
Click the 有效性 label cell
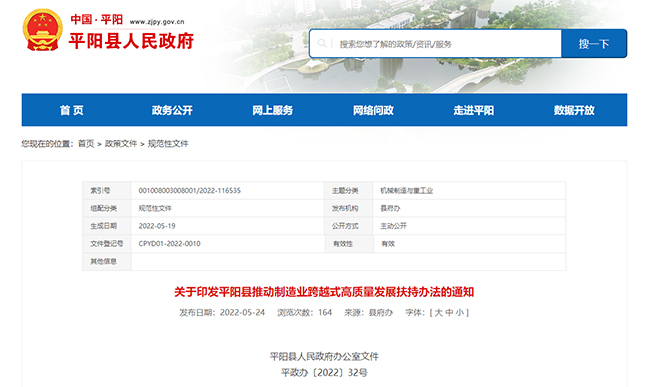pos(349,244)
